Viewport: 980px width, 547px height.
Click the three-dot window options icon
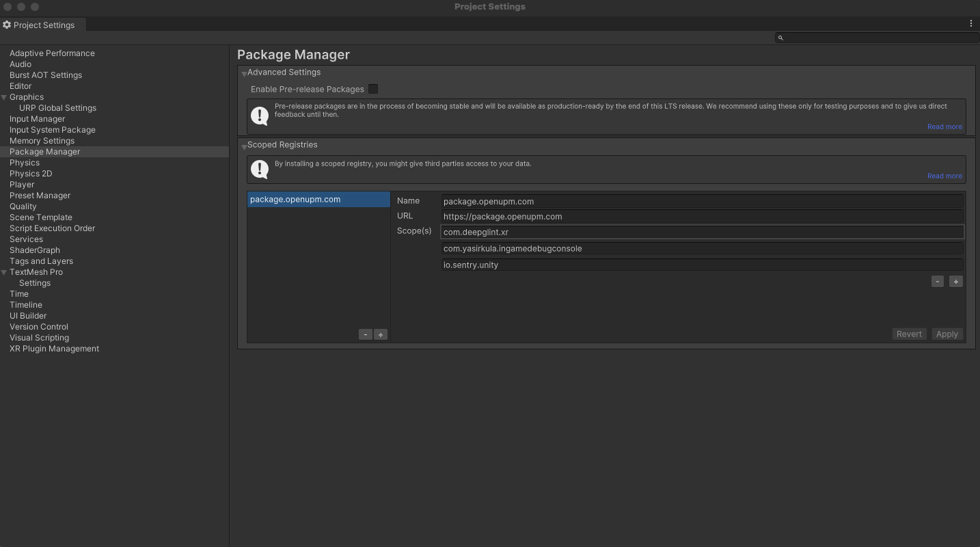pyautogui.click(x=970, y=23)
